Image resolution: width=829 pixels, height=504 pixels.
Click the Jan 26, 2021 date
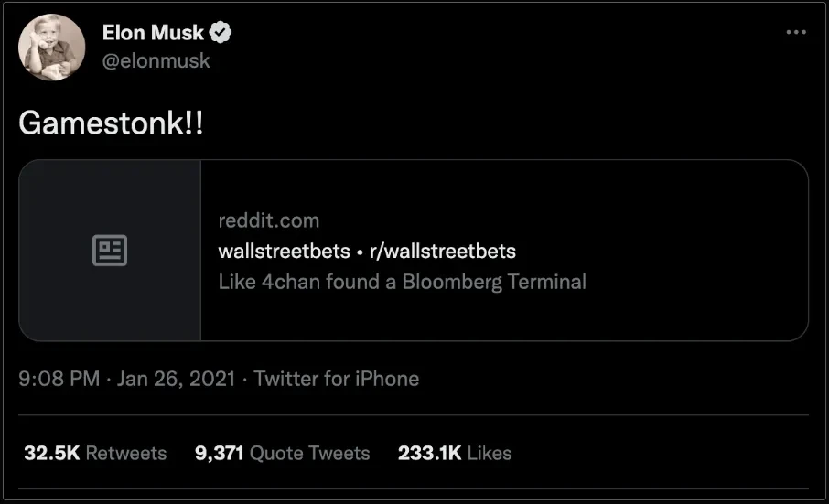click(177, 379)
